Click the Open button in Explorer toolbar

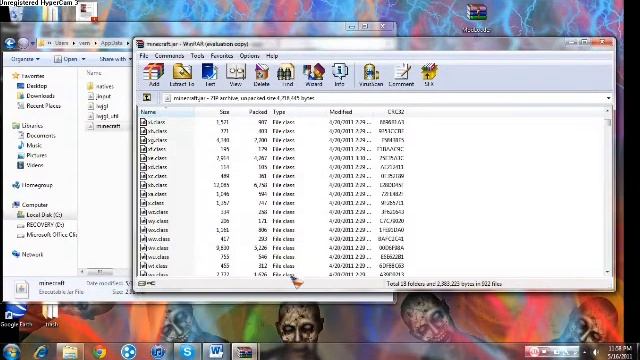click(x=66, y=59)
